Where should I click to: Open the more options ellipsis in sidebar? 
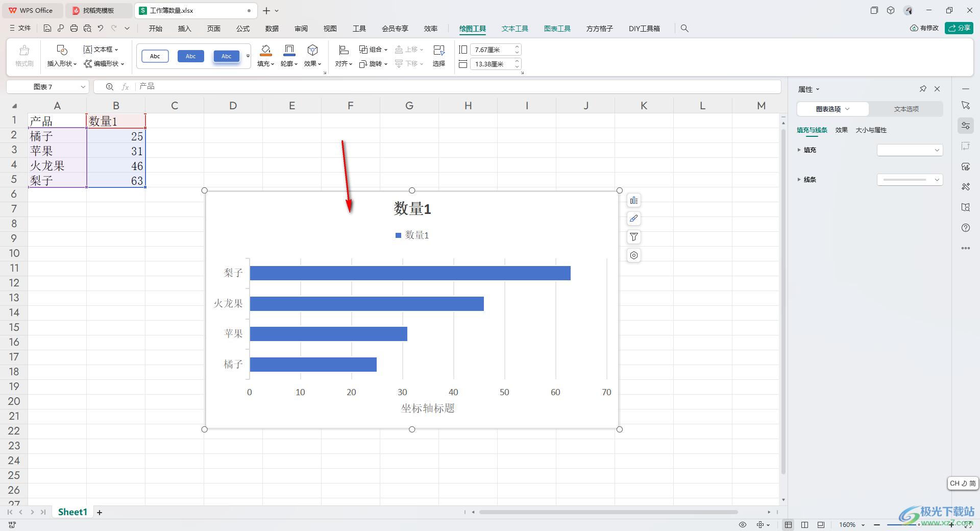point(966,248)
